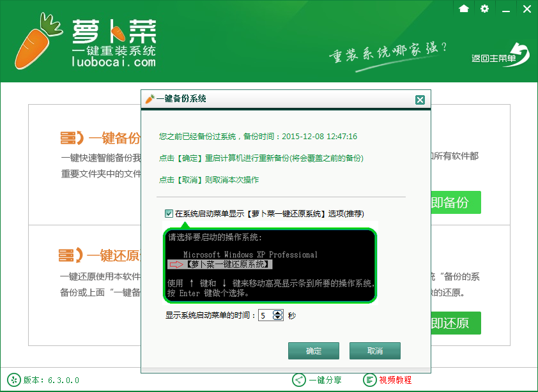538x392 pixels.
Task: Click the 秒 unit label
Action: pos(291,315)
